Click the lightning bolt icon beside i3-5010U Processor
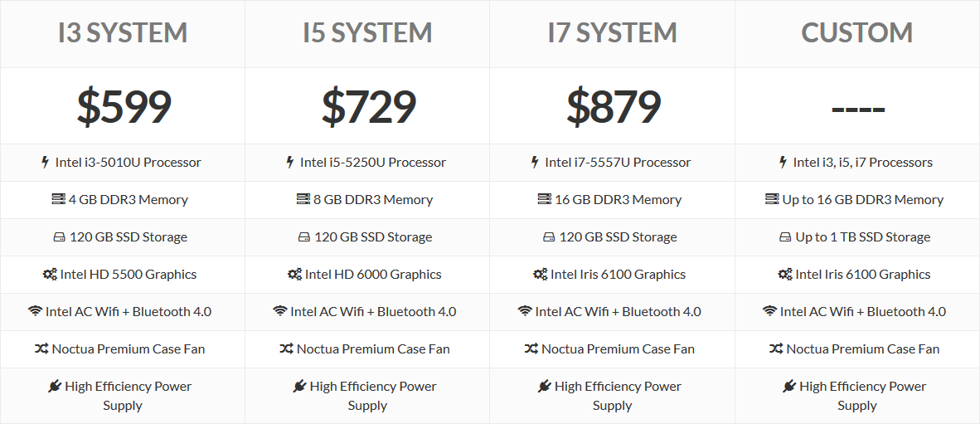This screenshot has width=980, height=424. click(x=46, y=163)
